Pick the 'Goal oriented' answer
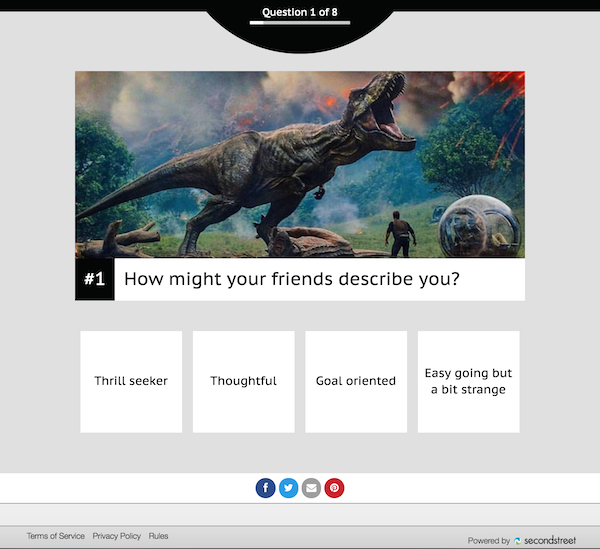Viewport: 600px width, 549px height. click(x=356, y=382)
